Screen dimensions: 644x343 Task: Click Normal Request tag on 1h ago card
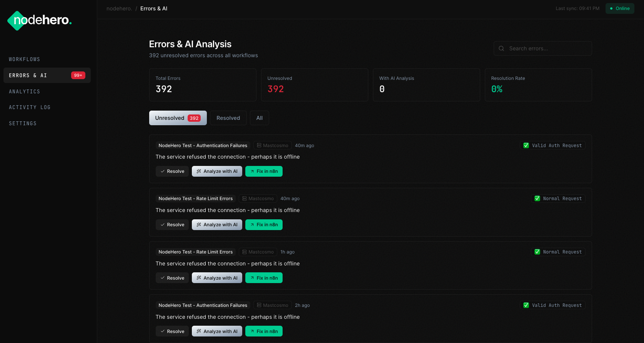(x=558, y=252)
